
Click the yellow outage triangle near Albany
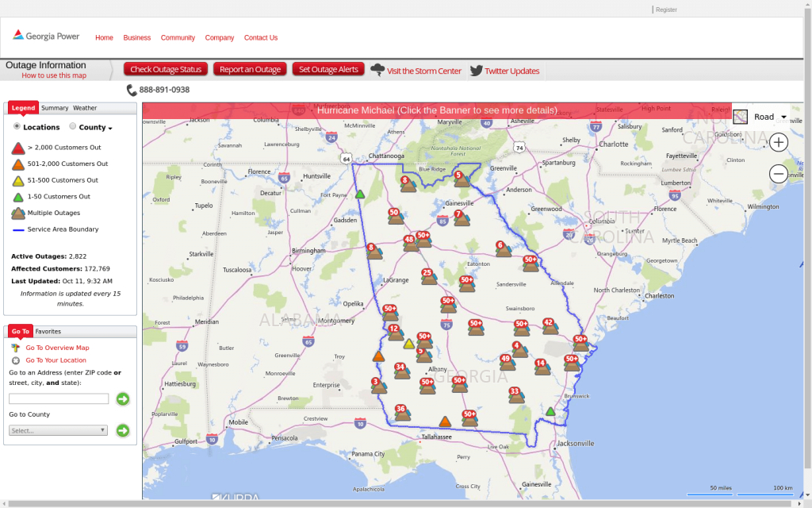point(409,344)
